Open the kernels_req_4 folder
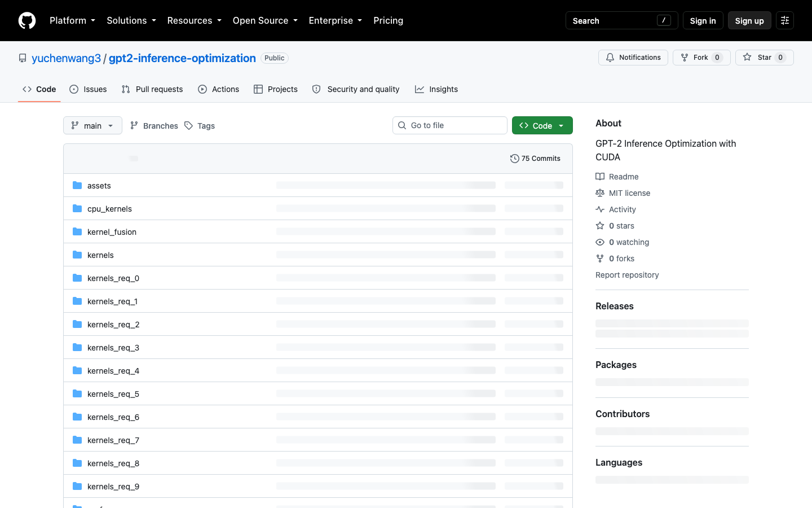The width and height of the screenshot is (812, 508). (113, 371)
